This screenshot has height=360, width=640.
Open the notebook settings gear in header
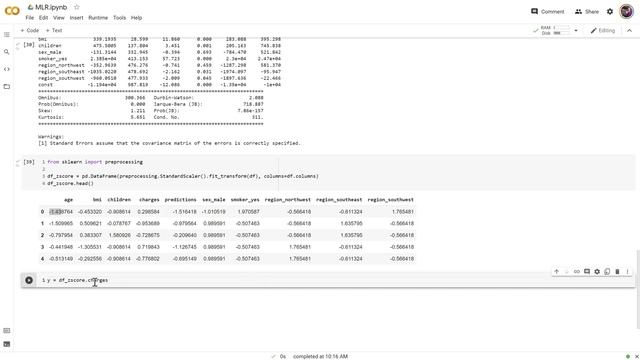(610, 11)
